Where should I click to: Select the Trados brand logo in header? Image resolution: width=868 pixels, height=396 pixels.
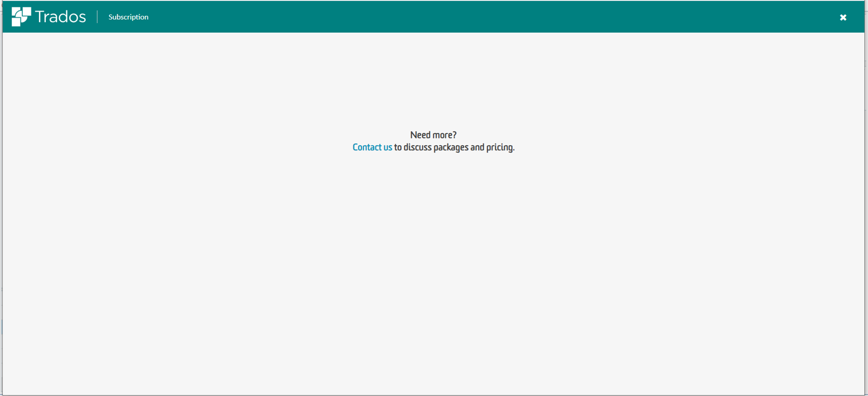48,17
